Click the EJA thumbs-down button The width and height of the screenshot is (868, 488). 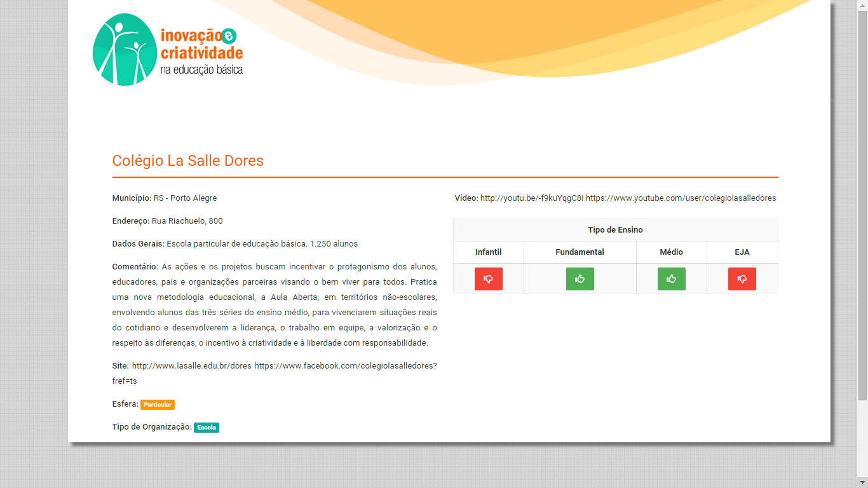click(x=742, y=279)
